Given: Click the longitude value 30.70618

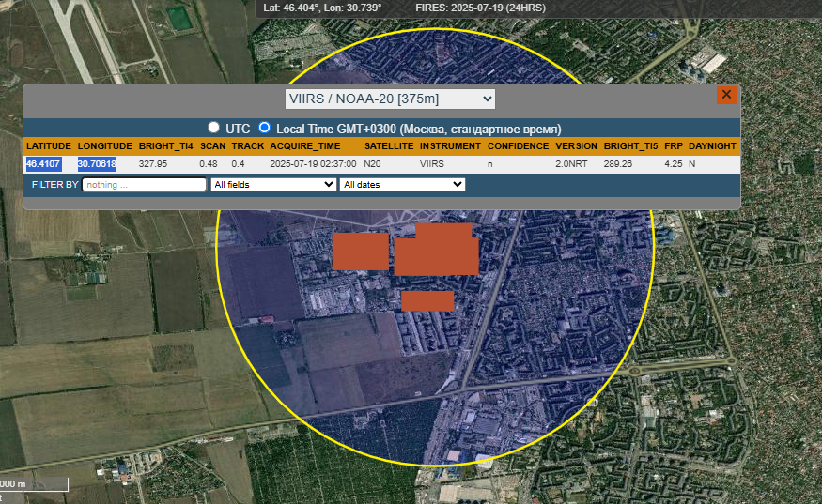Looking at the screenshot, I should click(97, 164).
